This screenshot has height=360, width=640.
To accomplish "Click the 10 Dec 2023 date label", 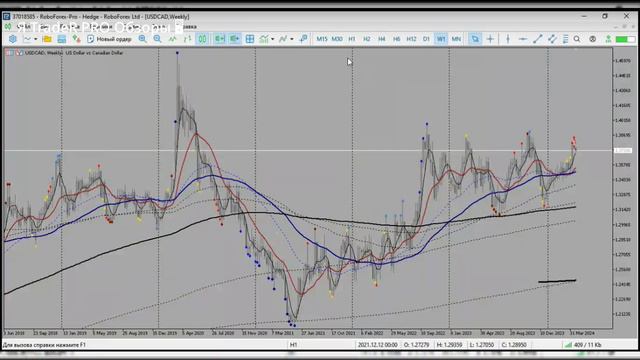I will [x=552, y=333].
